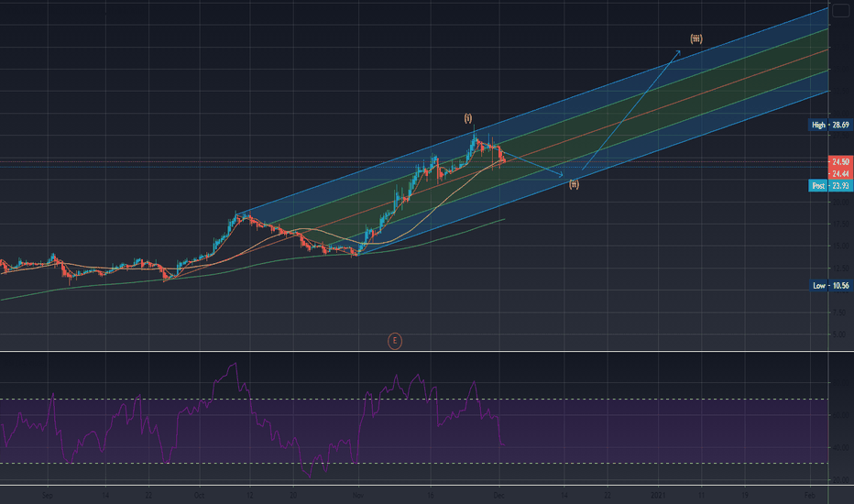Select the (iii) wave label on the chart
The image size is (854, 504).
click(x=696, y=38)
